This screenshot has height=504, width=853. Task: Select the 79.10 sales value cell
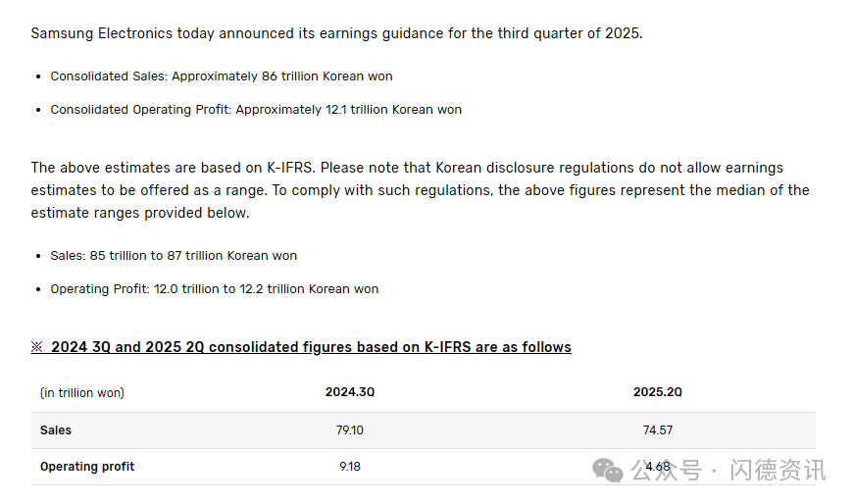click(350, 430)
